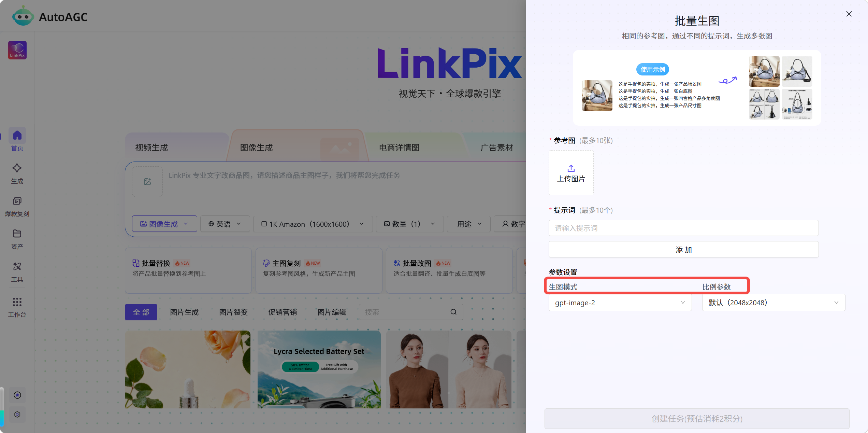Open 资产 folder icon in sidebar
This screenshot has height=433, width=868.
click(17, 234)
